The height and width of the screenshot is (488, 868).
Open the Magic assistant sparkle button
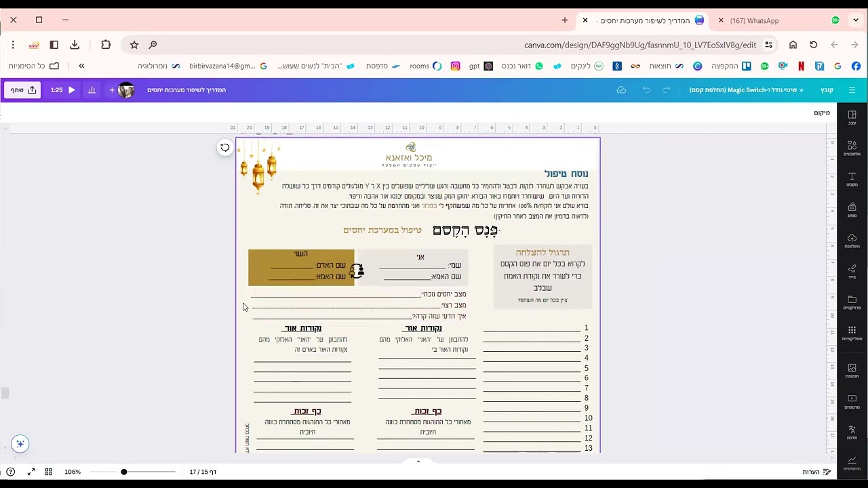pos(20,444)
